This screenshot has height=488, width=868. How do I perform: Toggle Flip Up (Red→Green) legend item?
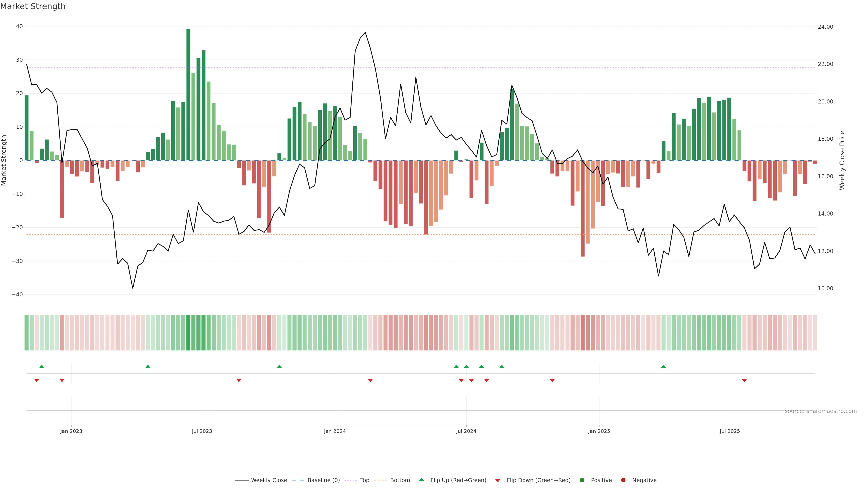point(458,480)
